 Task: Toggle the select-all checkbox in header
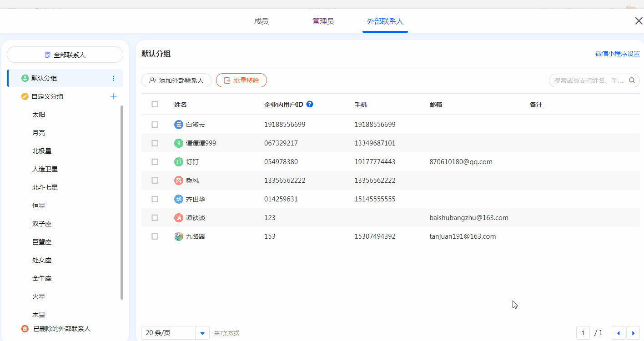tap(155, 104)
